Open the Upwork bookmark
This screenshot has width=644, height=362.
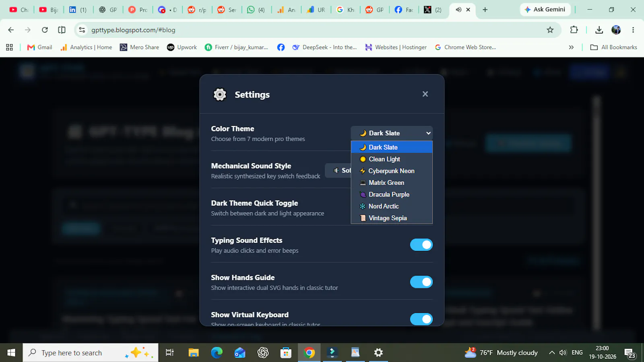182,47
